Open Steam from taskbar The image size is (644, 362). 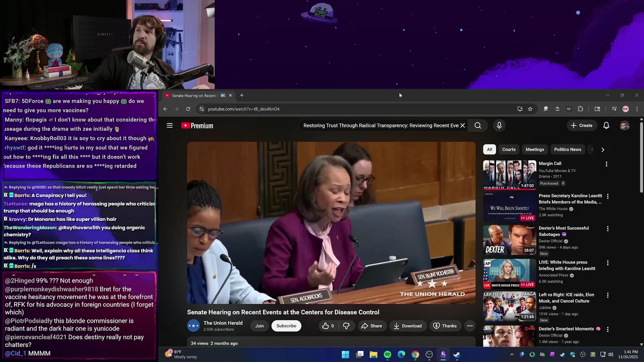point(457,354)
